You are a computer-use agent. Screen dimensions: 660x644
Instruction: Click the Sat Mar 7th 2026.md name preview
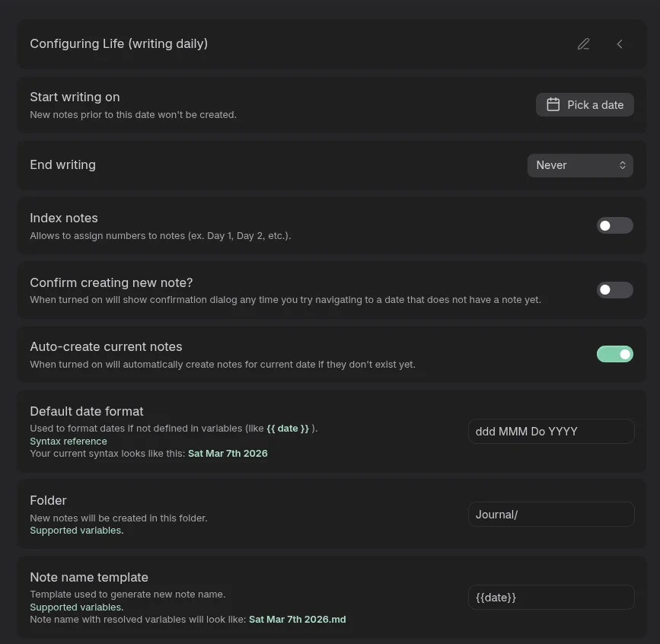[x=297, y=619]
